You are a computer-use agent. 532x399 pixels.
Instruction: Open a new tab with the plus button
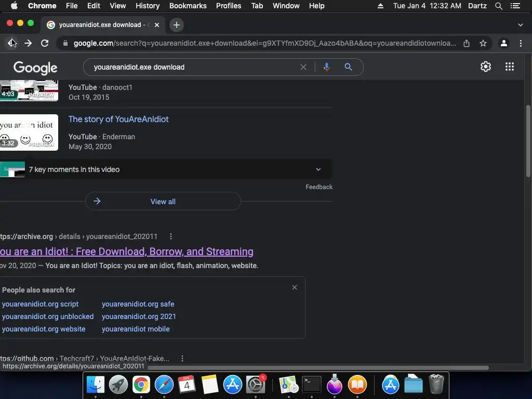pos(177,25)
